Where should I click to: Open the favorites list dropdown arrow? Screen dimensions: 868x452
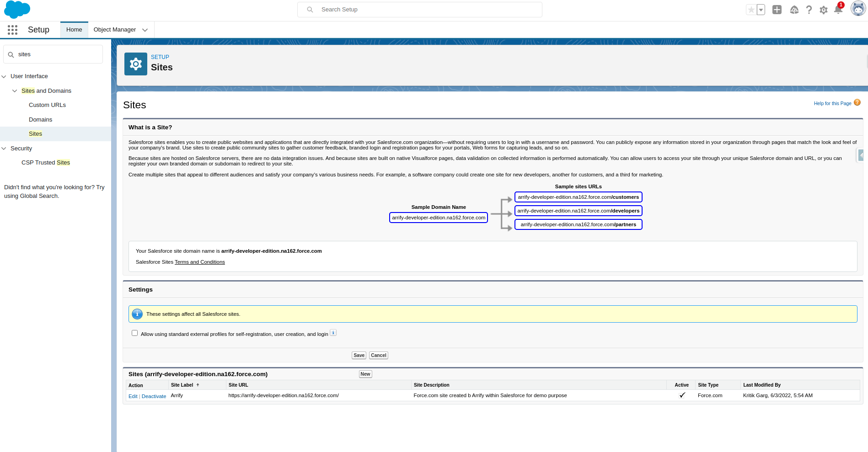[761, 10]
